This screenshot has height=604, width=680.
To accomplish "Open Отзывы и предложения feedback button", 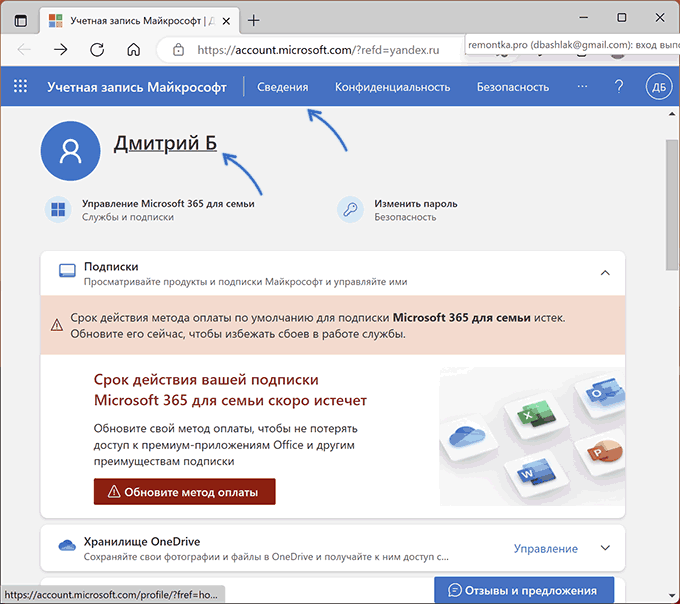I will point(524,590).
